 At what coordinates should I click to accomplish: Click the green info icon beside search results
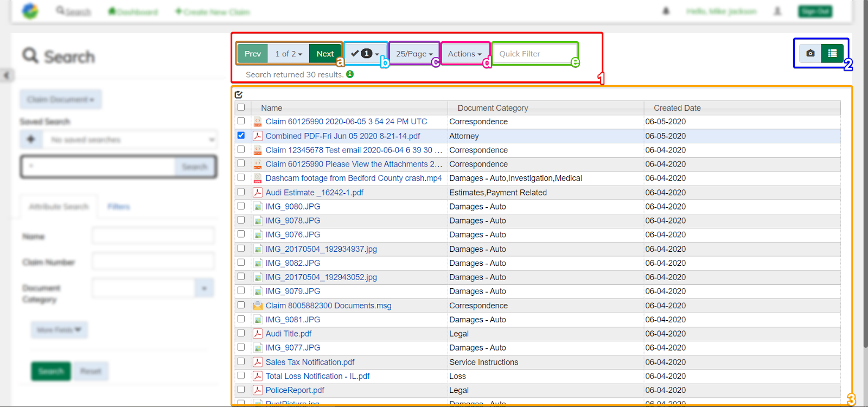(350, 74)
